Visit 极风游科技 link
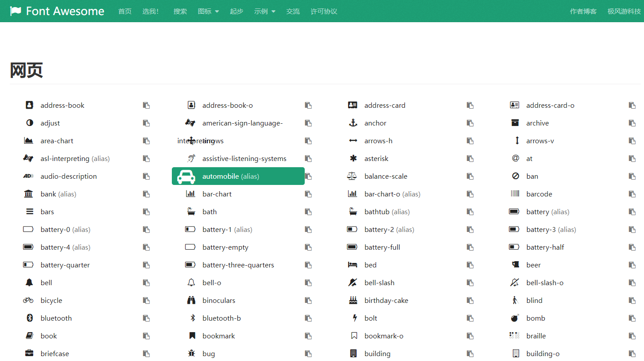Image resolution: width=644 pixels, height=361 pixels. click(x=624, y=11)
